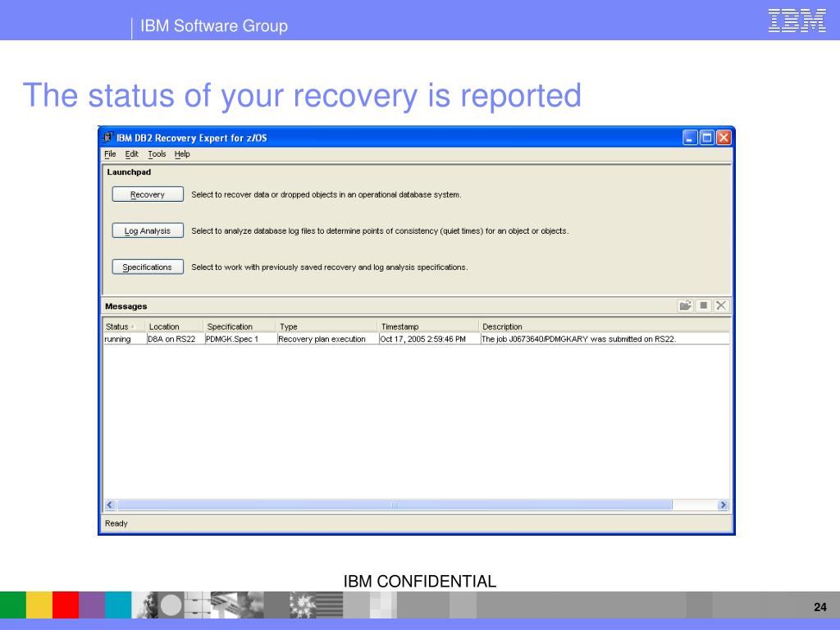Screen dimensions: 840x630
Task: Open the File menu
Action: [x=110, y=154]
